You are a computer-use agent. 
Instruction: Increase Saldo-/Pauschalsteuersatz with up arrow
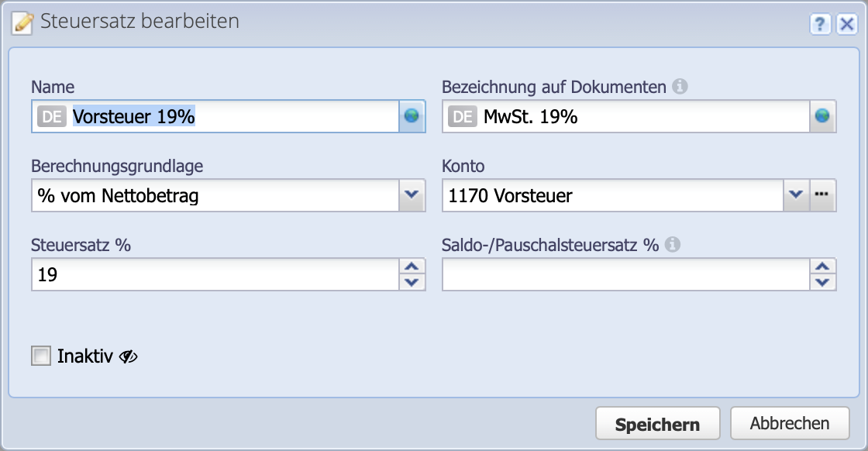tap(823, 266)
